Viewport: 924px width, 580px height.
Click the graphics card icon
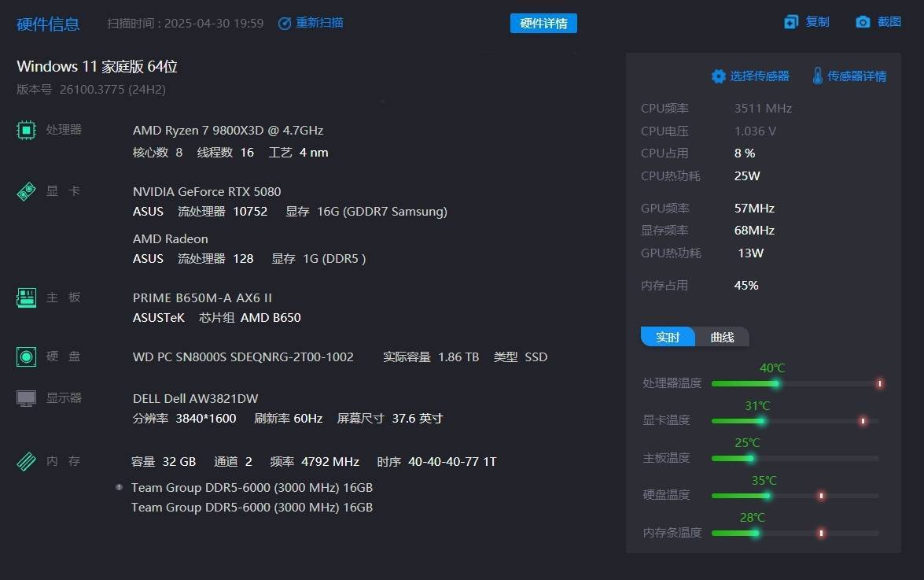coord(27,191)
